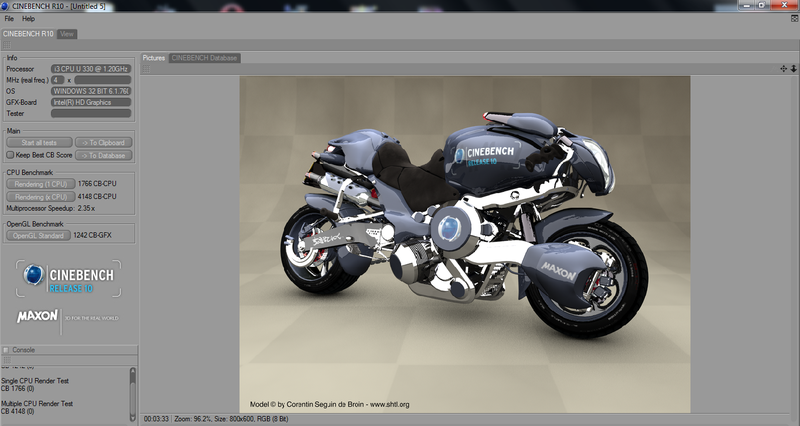Enable the Keep Best CB Score checkbox
The height and width of the screenshot is (426, 800).
click(x=10, y=155)
